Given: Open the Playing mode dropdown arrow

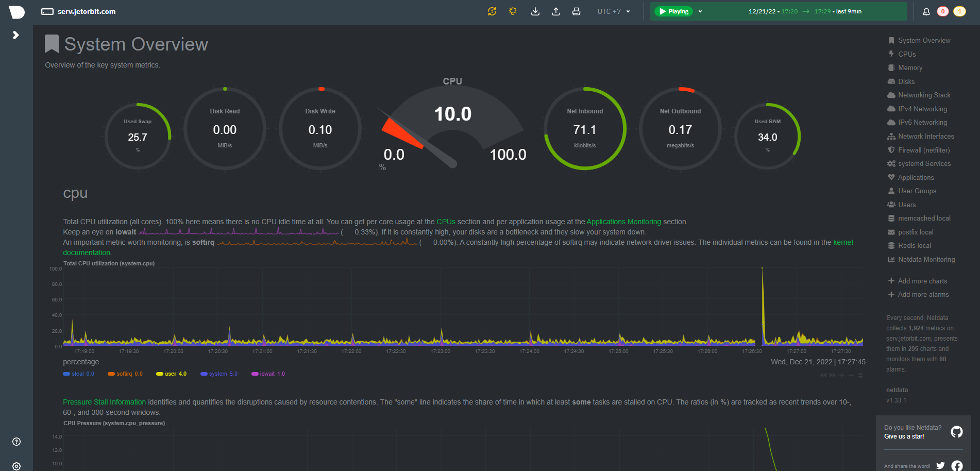Looking at the screenshot, I should tap(699, 11).
